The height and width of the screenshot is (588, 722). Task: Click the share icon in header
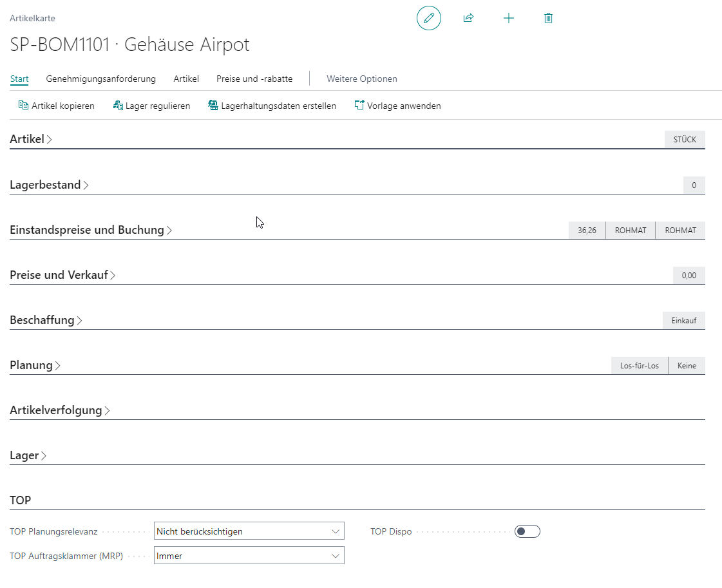point(468,18)
